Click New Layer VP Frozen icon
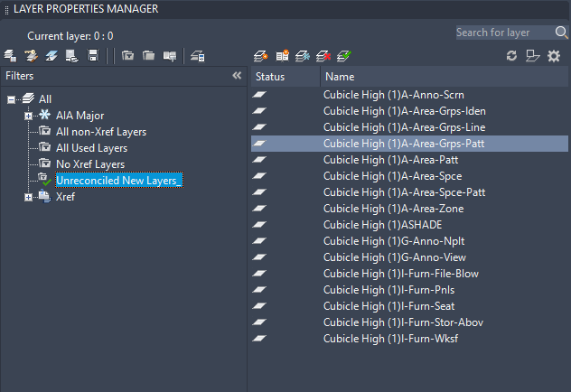 pos(303,56)
